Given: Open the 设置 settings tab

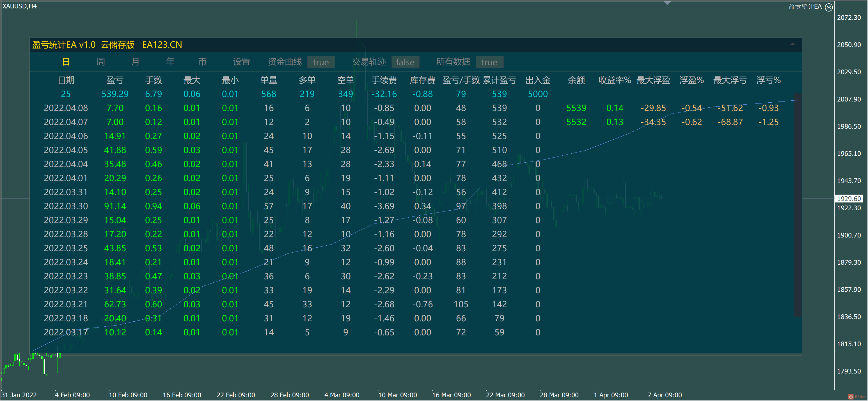Looking at the screenshot, I should (241, 62).
